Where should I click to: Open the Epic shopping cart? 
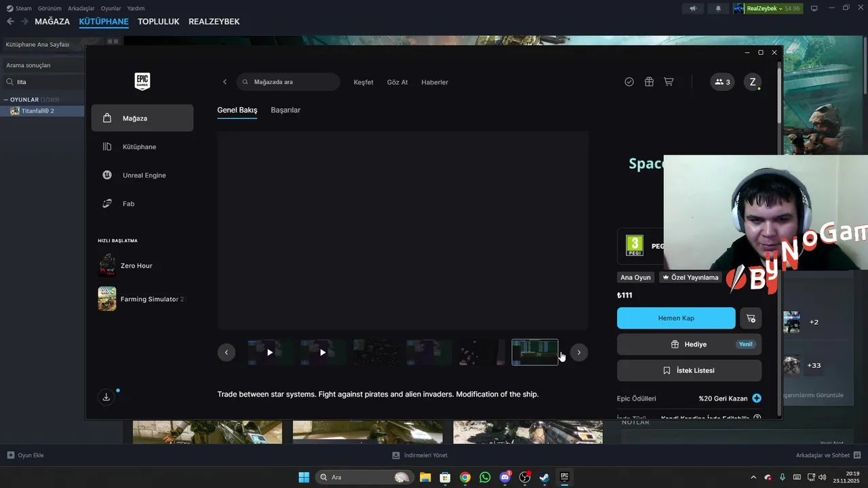[x=669, y=82]
